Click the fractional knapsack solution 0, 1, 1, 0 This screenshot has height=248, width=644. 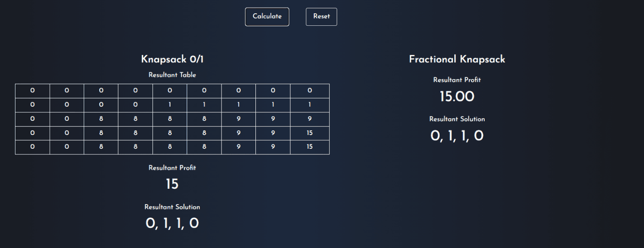tap(457, 136)
